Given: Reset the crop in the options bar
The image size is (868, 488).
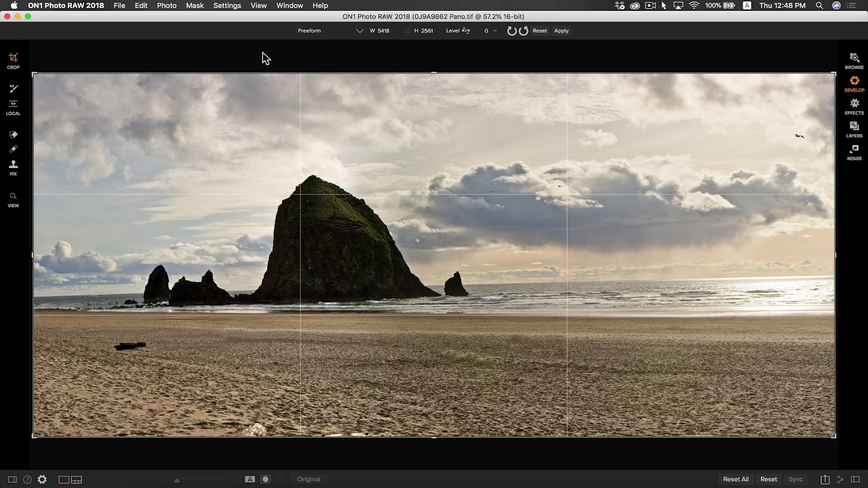Looking at the screenshot, I should click(540, 31).
